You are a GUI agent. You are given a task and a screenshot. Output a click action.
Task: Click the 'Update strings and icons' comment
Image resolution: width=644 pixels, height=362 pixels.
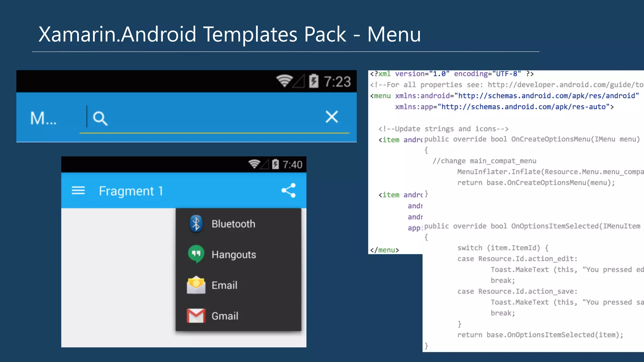point(443,129)
